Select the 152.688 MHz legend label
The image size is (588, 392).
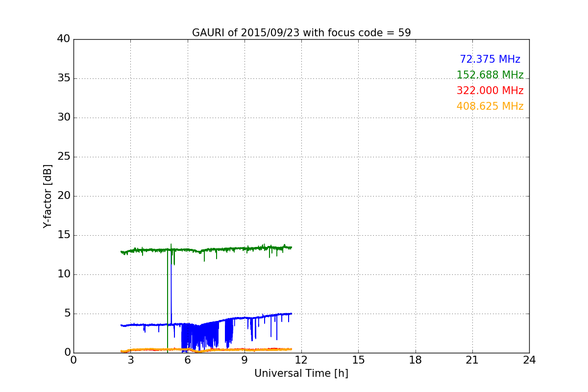pos(490,75)
